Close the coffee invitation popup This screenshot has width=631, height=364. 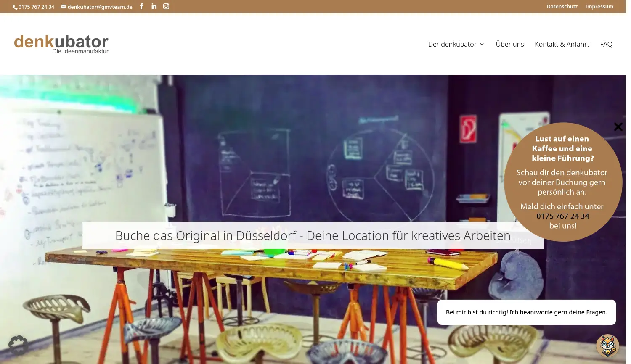(618, 127)
